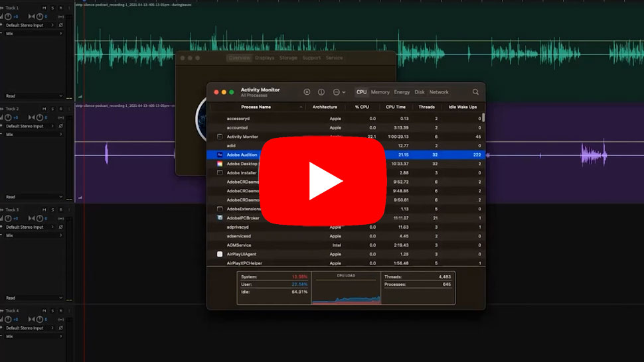Open the search icon in Activity Monitor

point(475,92)
